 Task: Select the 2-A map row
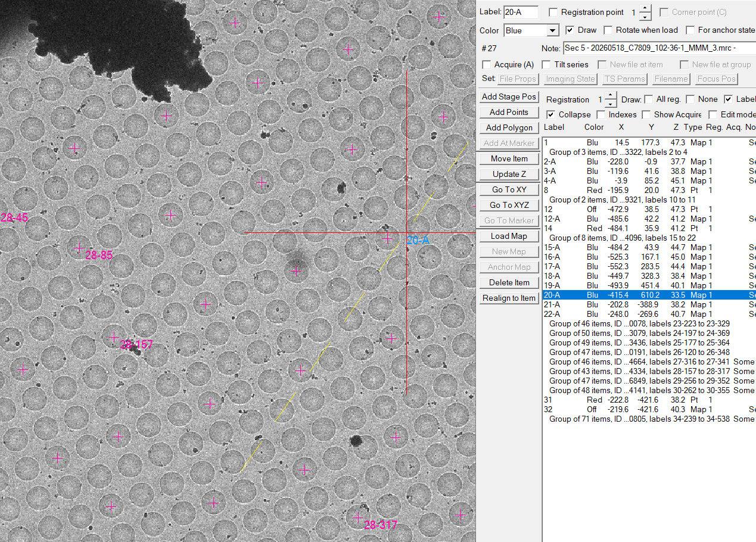(649, 161)
